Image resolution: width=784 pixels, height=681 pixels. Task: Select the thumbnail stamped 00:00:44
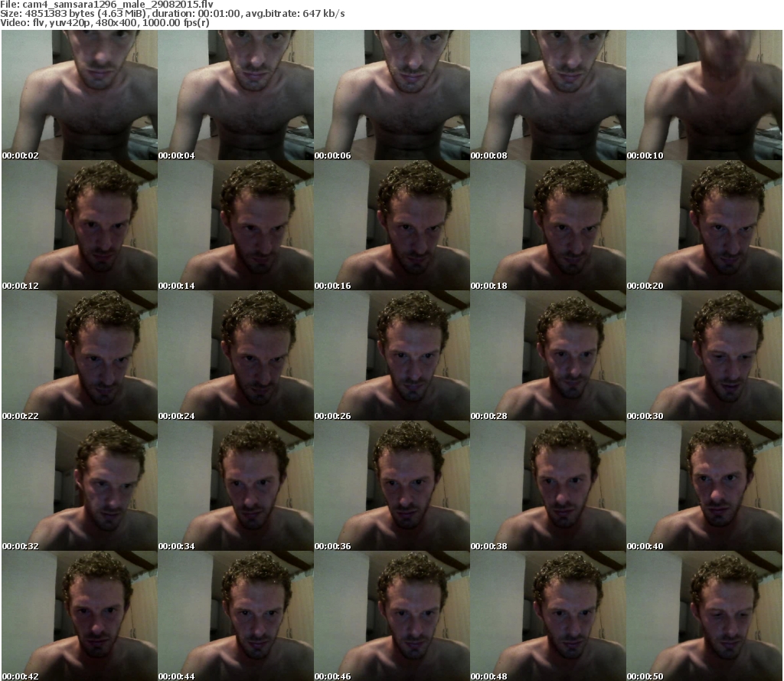click(x=236, y=616)
